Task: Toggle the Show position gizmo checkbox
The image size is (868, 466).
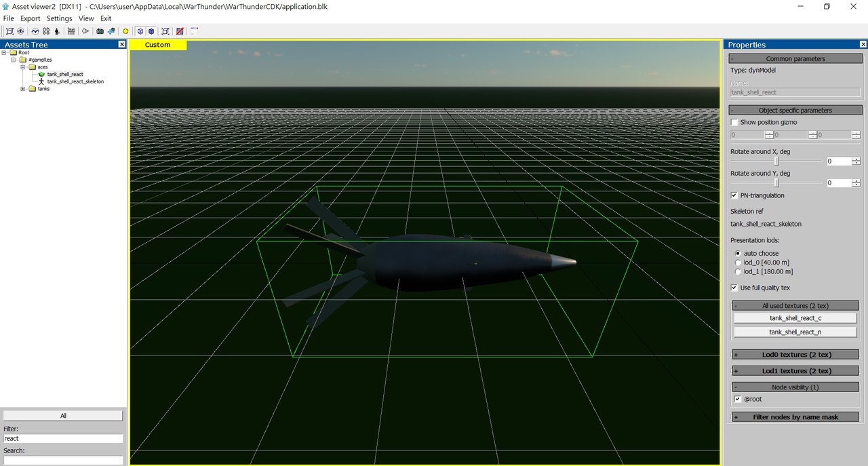Action: point(734,123)
